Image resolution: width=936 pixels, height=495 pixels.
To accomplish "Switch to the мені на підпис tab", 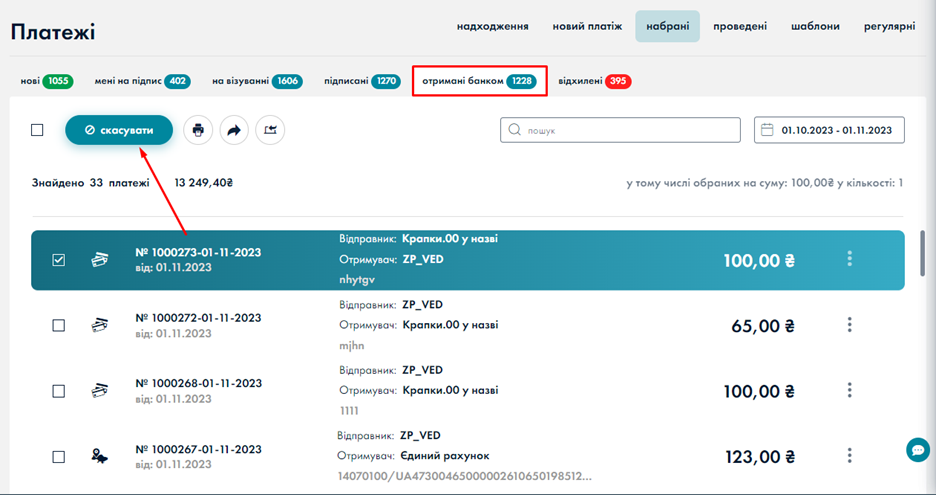I will (x=142, y=81).
